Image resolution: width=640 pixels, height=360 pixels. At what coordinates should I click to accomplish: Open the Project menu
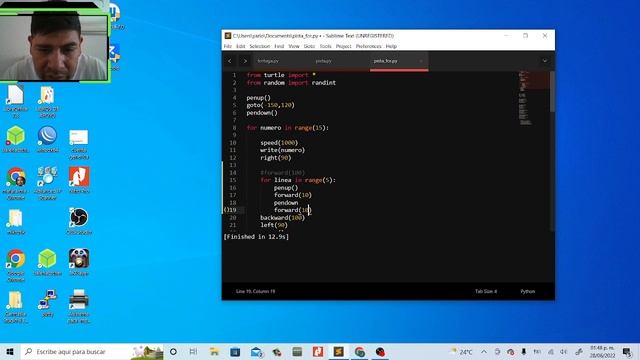click(343, 47)
